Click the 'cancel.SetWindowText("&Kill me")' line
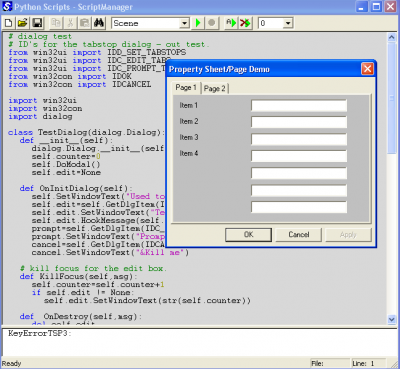The image size is (400, 369). tap(110, 252)
